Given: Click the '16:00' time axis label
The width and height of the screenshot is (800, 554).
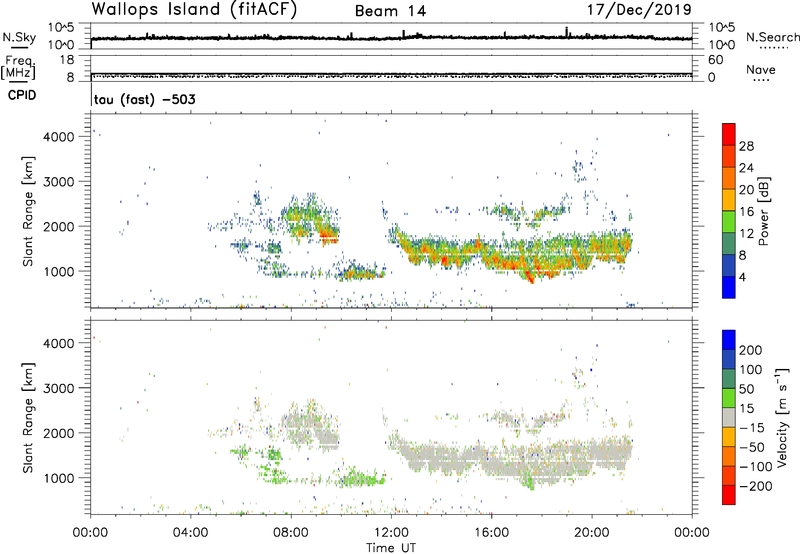Looking at the screenshot, I should [491, 533].
